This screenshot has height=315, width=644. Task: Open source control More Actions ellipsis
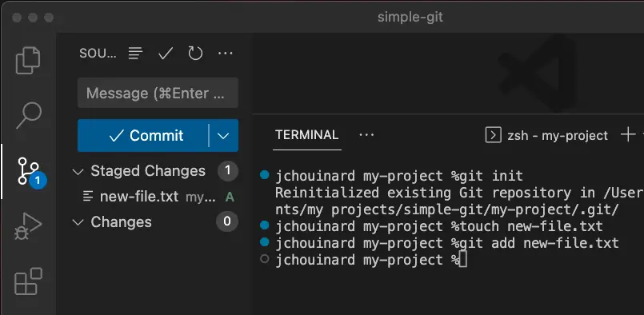(225, 54)
